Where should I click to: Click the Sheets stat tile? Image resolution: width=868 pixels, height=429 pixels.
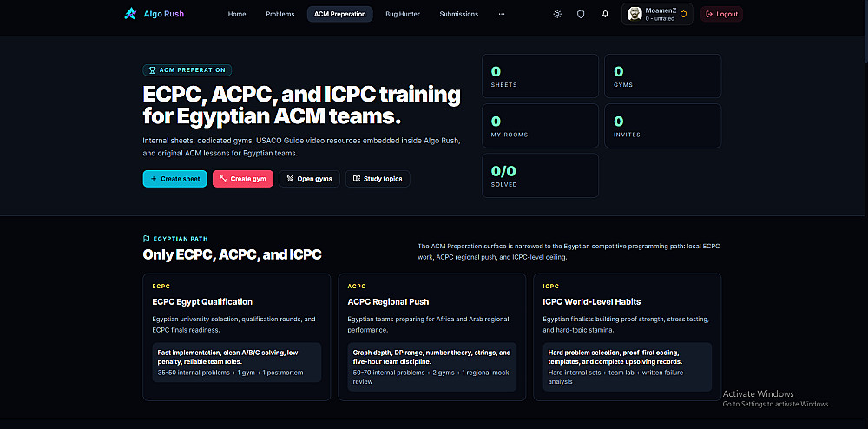click(540, 76)
